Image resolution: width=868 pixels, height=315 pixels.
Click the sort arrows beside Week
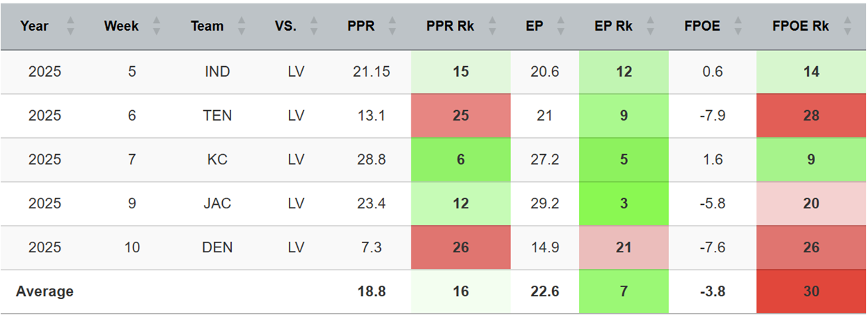[156, 26]
